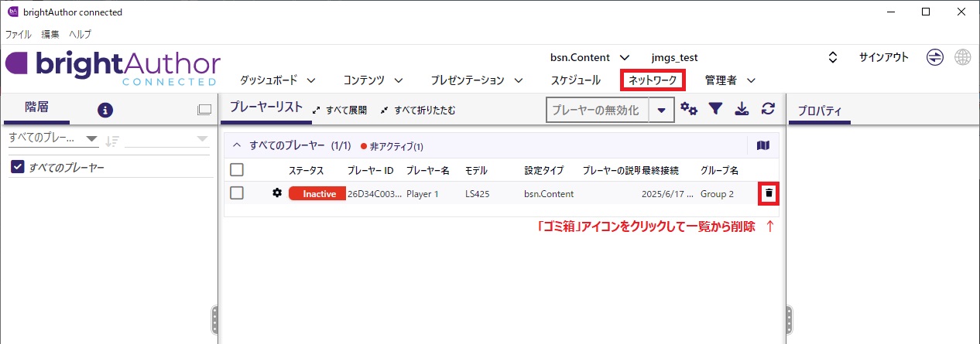This screenshot has height=344, width=980.
Task: Sort by 設定タイプ column header
Action: pyautogui.click(x=544, y=170)
